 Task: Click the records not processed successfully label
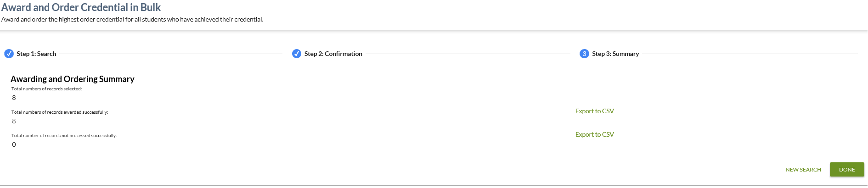[x=64, y=136]
